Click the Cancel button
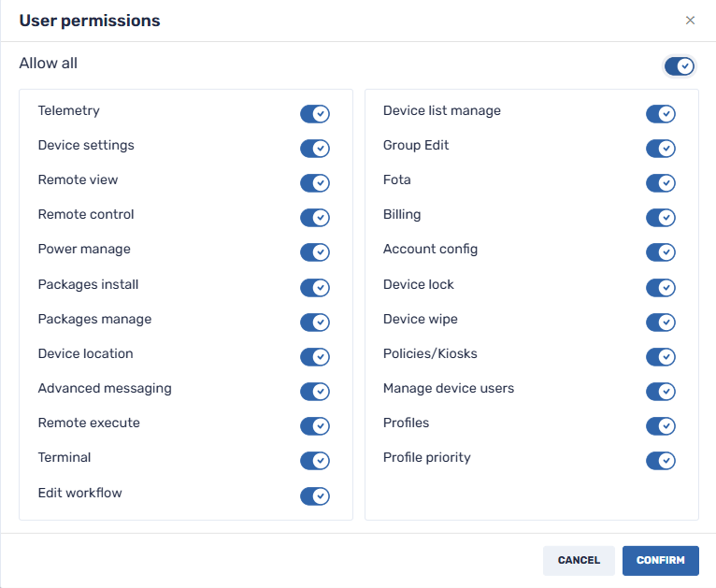Viewport: 716px width, 588px height. 579,561
